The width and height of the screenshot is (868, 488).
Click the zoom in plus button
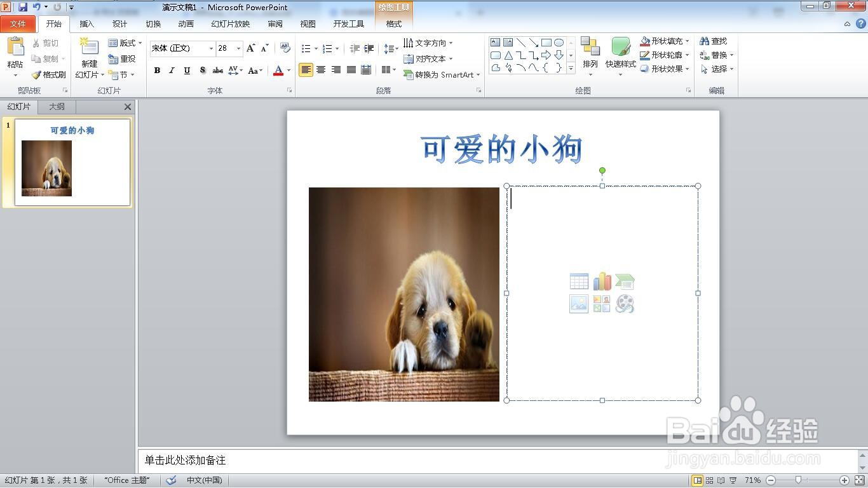[844, 480]
